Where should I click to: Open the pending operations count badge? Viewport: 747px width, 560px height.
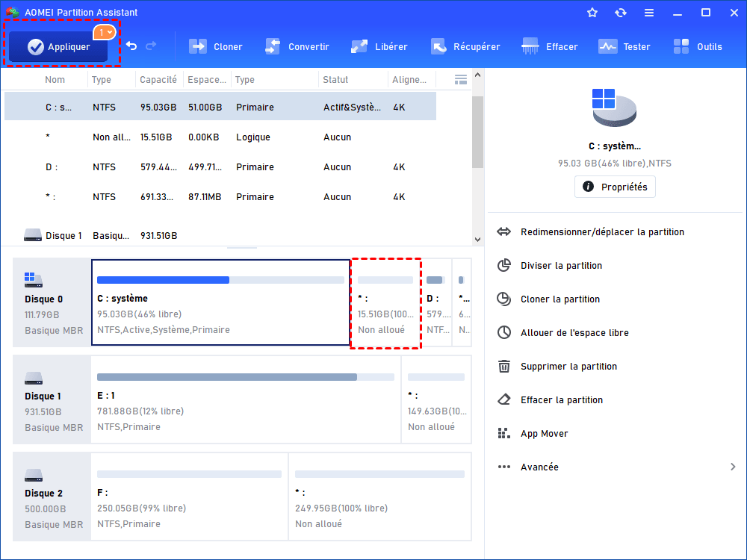click(x=105, y=32)
